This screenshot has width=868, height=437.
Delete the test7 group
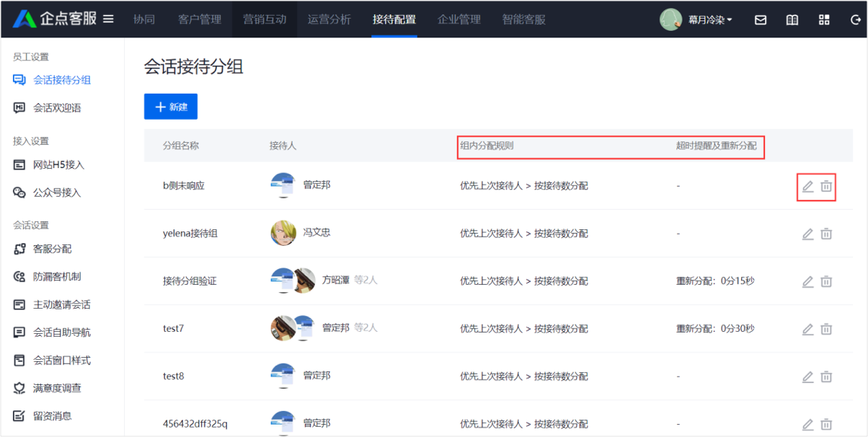pyautogui.click(x=827, y=330)
